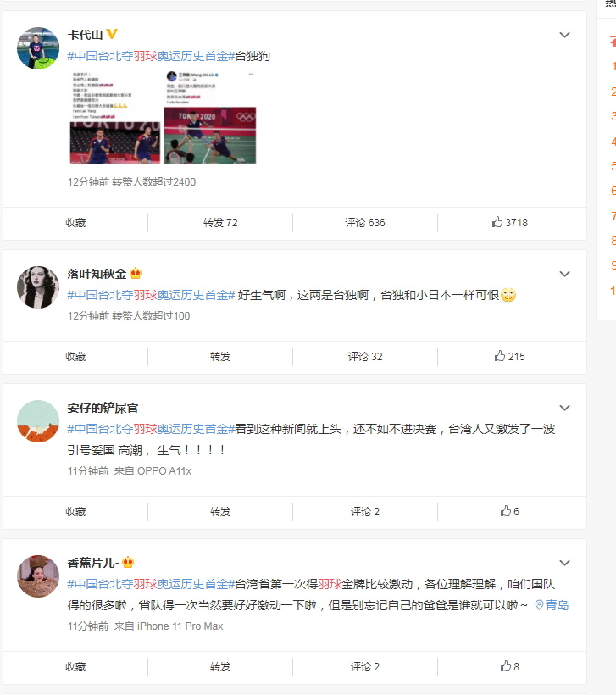
Task: Open 评论 32 on 落叶知秋金's post
Action: tap(364, 356)
